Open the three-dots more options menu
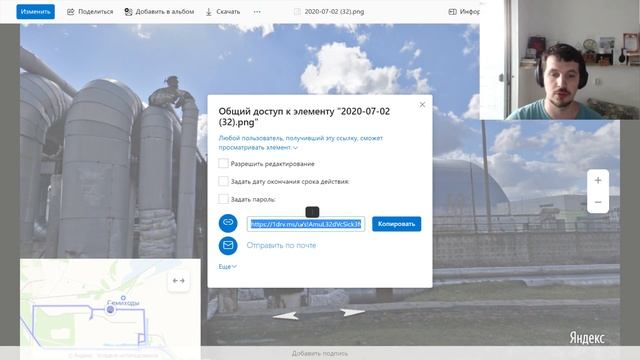Viewport: 640px width, 360px height. [257, 12]
